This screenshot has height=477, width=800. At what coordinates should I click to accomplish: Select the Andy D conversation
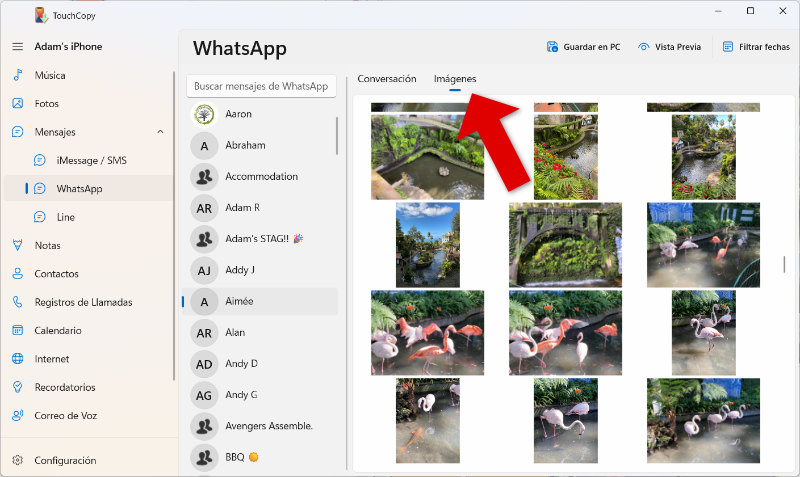[x=260, y=364]
